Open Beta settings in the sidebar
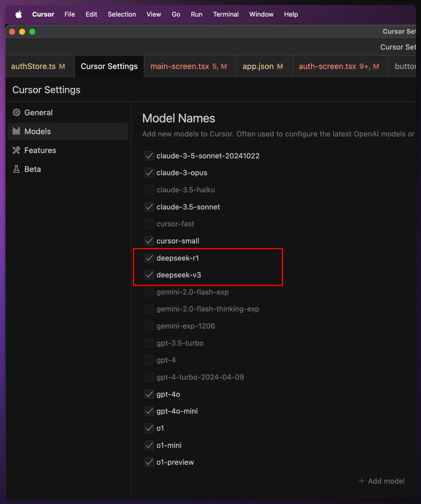The image size is (421, 504). (x=68, y=169)
